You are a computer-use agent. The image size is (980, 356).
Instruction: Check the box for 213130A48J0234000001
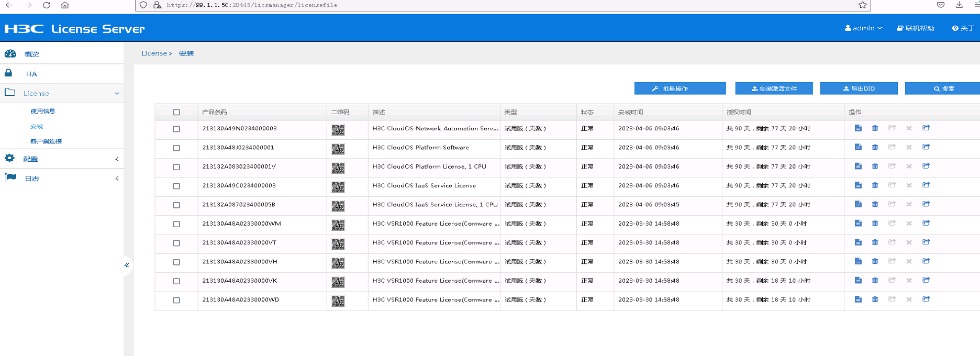[x=176, y=148]
